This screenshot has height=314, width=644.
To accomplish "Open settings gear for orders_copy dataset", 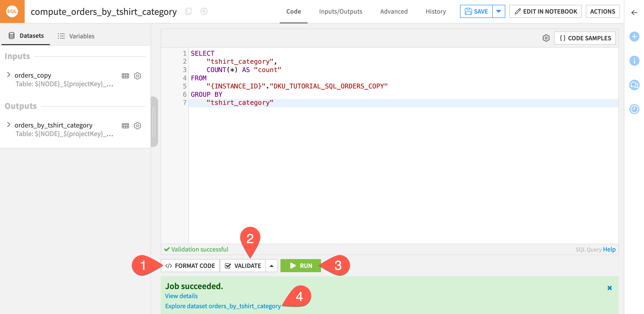I will tap(137, 76).
